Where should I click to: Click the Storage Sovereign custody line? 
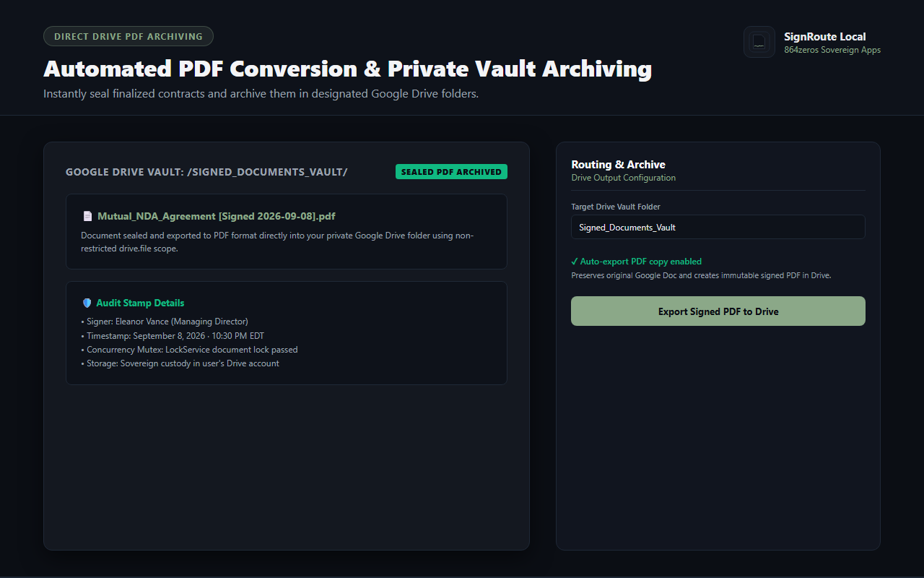(x=180, y=363)
